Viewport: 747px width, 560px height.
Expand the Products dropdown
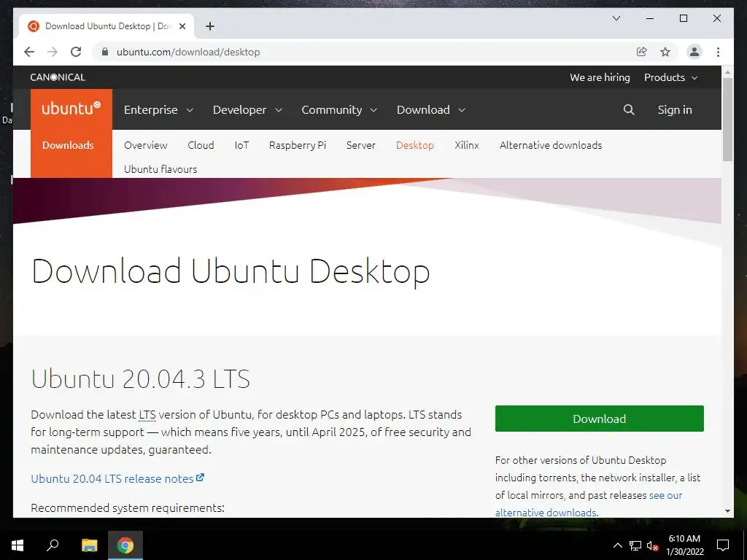tap(671, 77)
